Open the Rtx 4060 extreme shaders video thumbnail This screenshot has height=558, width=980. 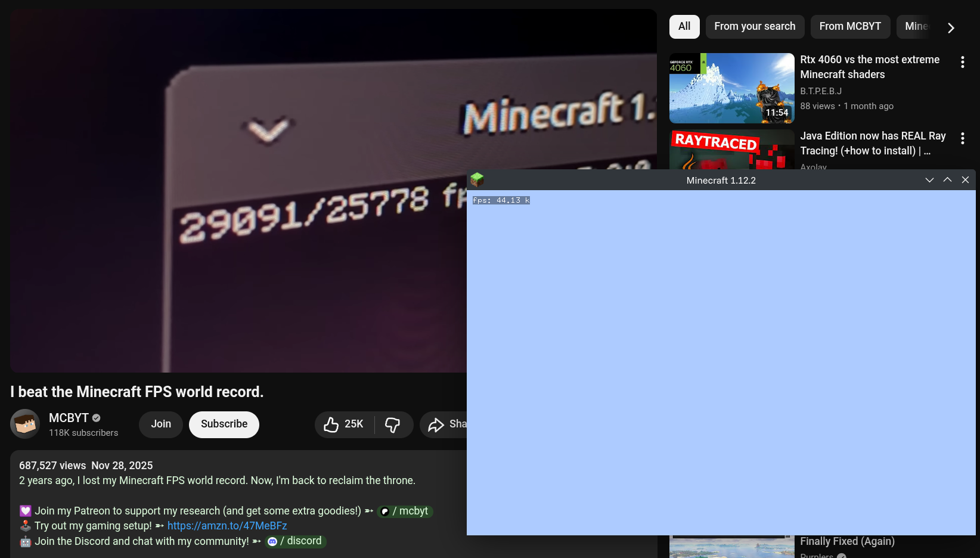tap(731, 88)
